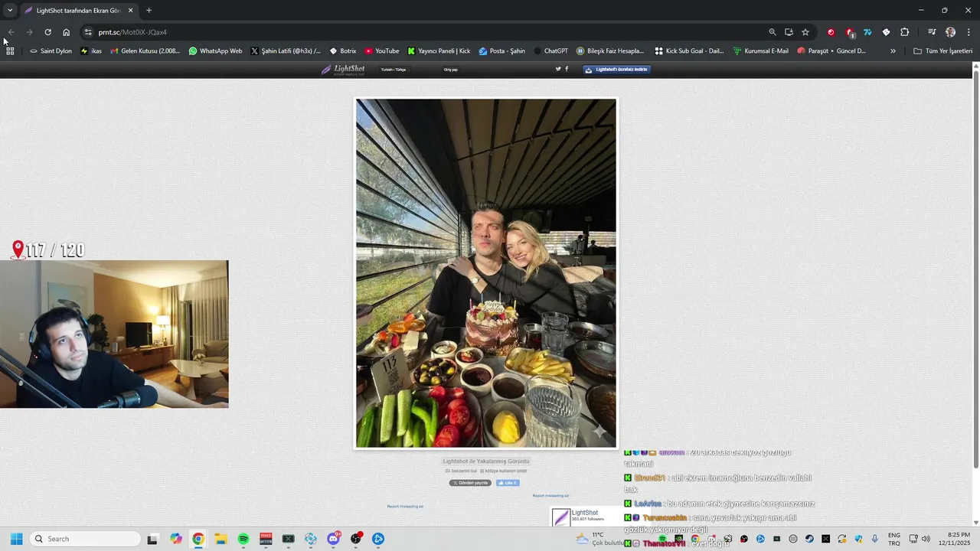Open the ChatGPT bookmark
The image size is (980, 551).
550,51
